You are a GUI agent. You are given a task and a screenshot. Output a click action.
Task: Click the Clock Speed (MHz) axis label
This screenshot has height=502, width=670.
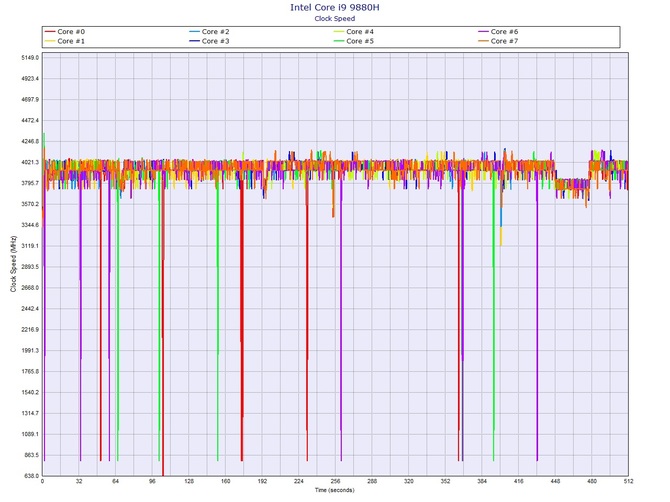tap(13, 264)
